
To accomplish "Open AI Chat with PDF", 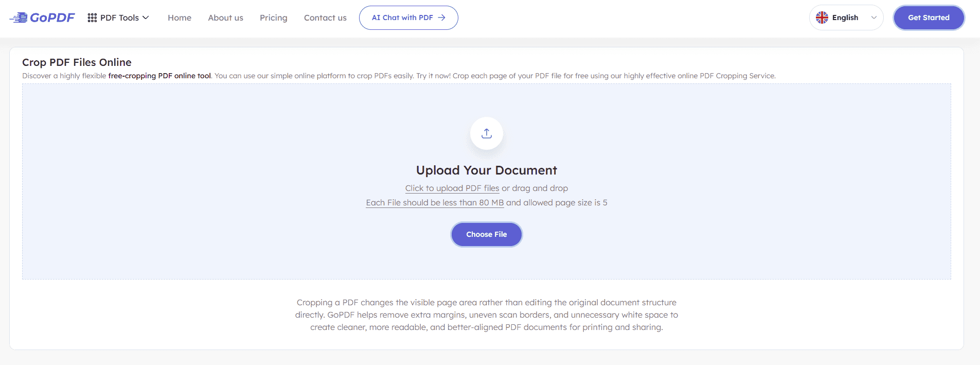I will tap(408, 18).
